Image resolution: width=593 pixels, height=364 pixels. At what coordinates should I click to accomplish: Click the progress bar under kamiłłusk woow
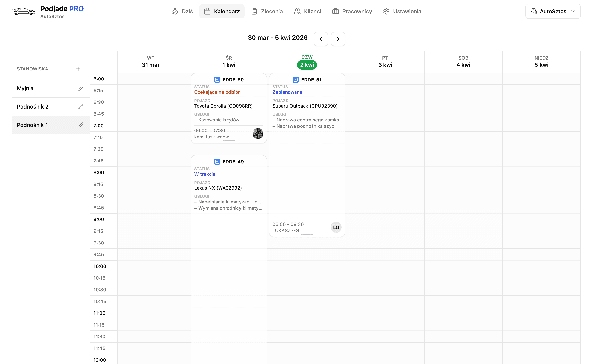pyautogui.click(x=228, y=140)
